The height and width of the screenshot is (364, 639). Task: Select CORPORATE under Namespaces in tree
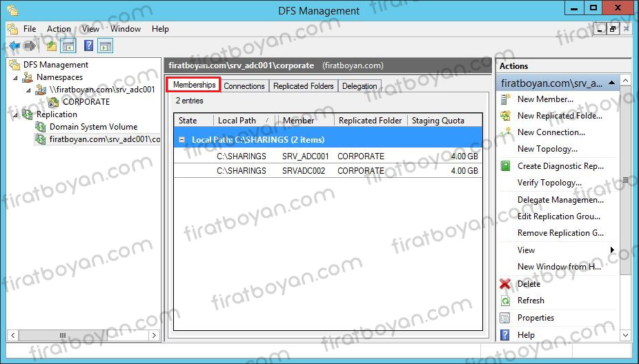pos(86,102)
